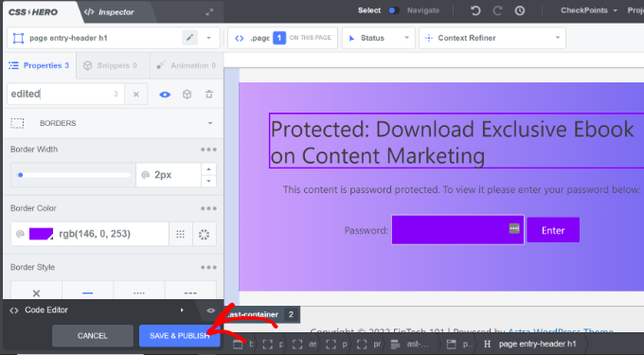Open the color wheel picker for Border Color
Image resolution: width=644 pixels, height=355 pixels.
coord(205,234)
